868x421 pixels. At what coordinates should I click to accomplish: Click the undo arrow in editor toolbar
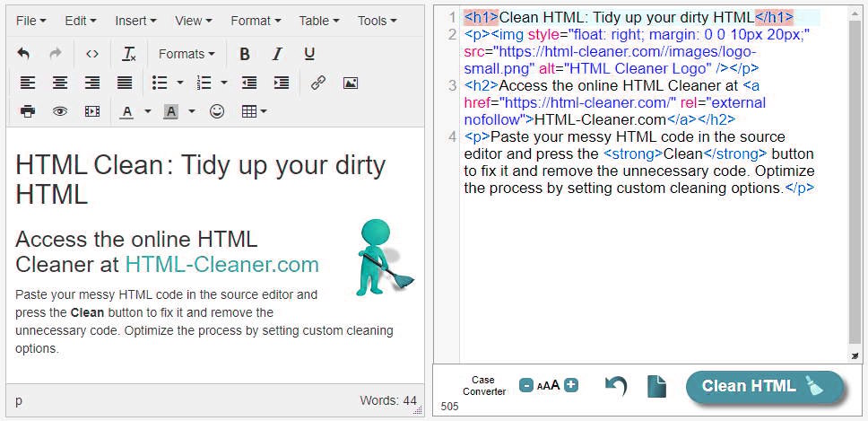24,54
